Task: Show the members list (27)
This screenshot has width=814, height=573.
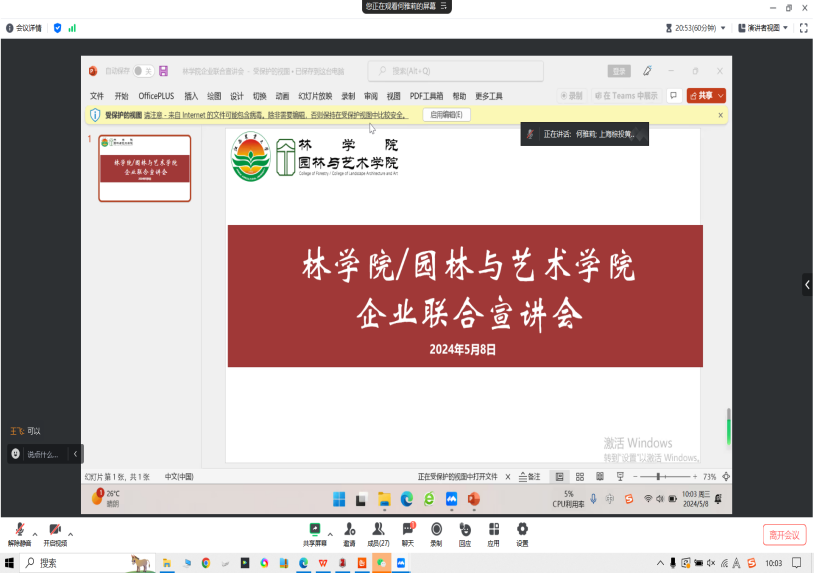Action: coord(379,530)
